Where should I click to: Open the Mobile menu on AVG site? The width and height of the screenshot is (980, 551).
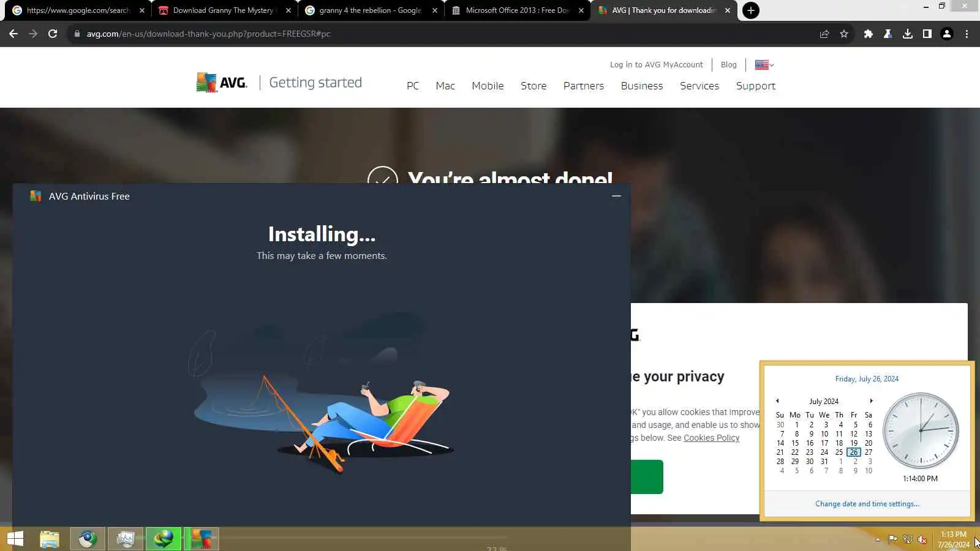tap(488, 86)
